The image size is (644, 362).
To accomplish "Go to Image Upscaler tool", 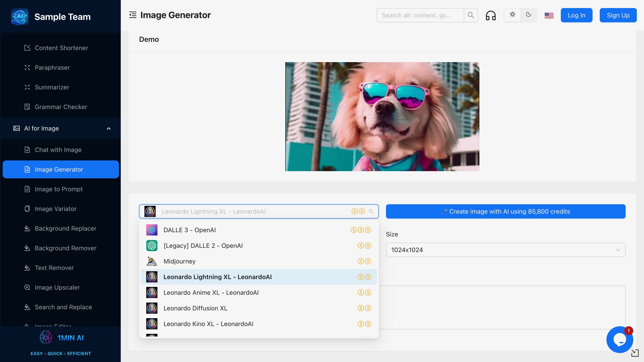I will (57, 287).
